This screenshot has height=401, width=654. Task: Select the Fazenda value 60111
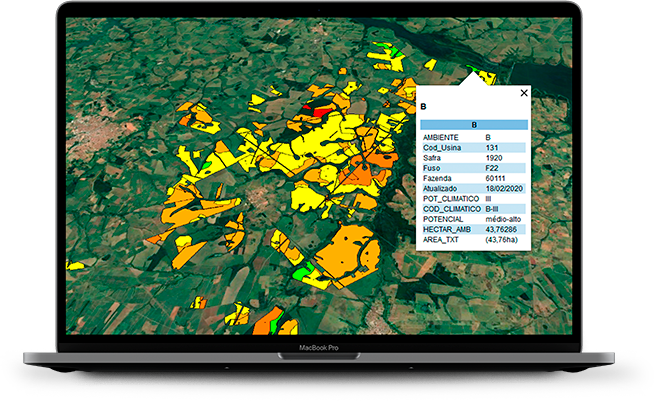[x=495, y=178]
